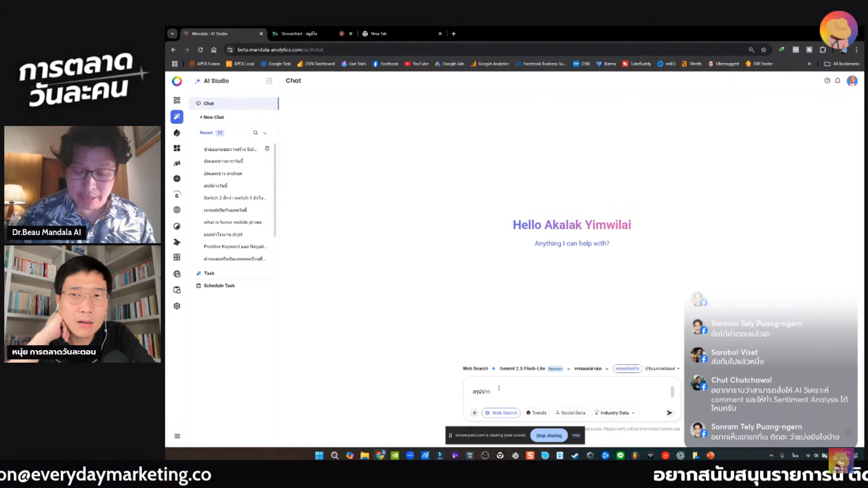This screenshot has height=488, width=868.
Task: Open user profile avatar in app header
Action: 852,81
